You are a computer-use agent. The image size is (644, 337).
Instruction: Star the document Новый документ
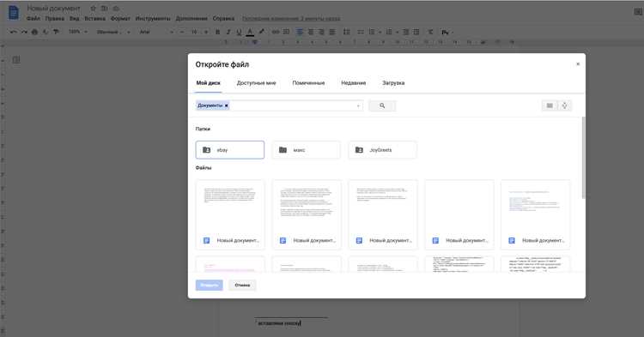[x=94, y=9]
